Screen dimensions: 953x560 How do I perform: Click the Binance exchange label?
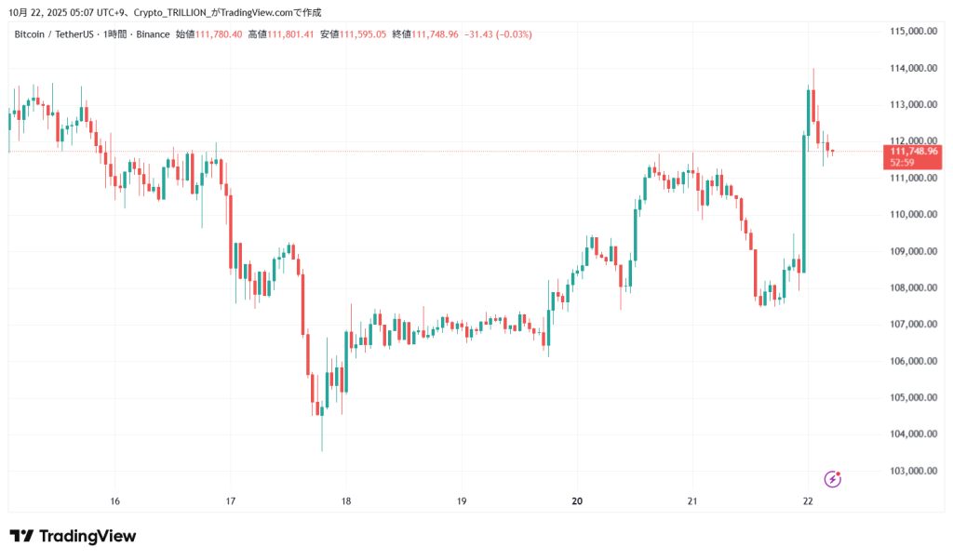pos(154,34)
